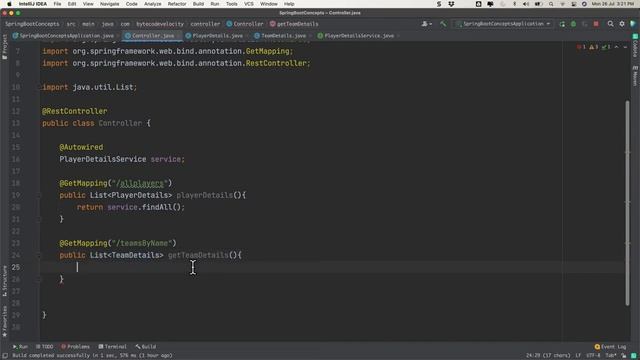640x360 pixels.
Task: Click the green Rerun icon
Action: pyautogui.click(x=562, y=24)
